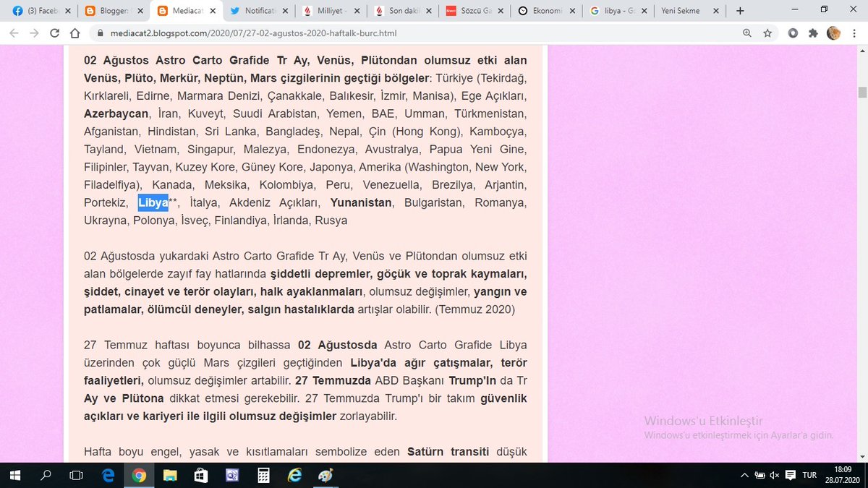Bookmark this page with star icon
Viewport: 868px width, 488px height.
[767, 33]
